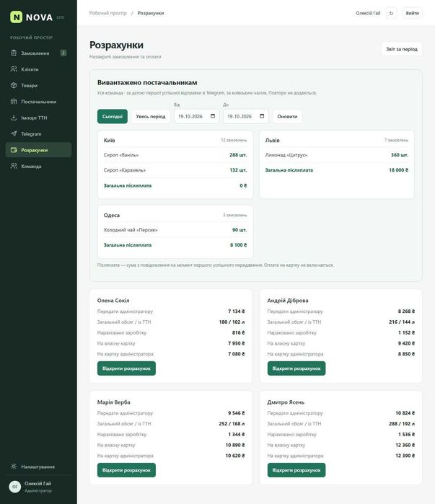Open Налаштування gear icon

[14, 467]
